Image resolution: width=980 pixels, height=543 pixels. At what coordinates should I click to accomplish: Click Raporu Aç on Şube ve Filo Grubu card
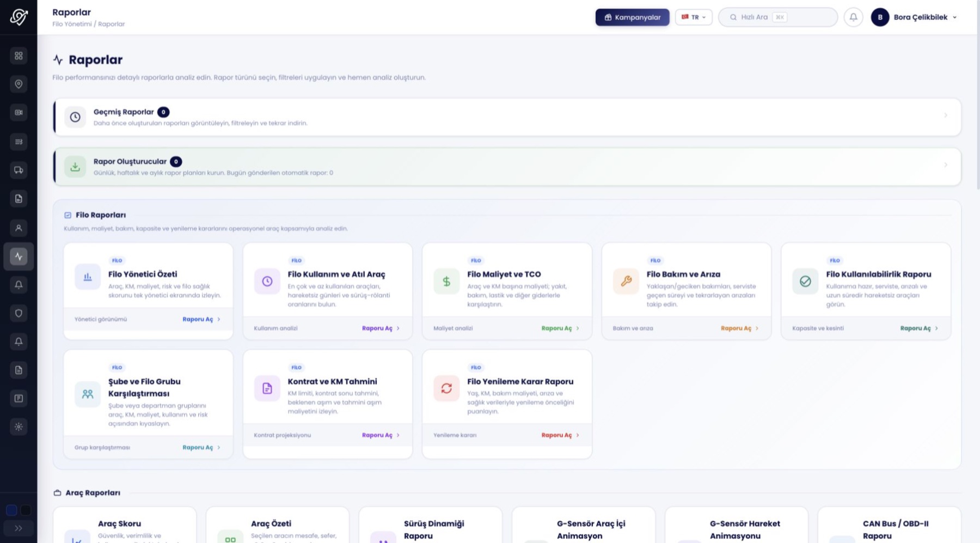(x=201, y=448)
